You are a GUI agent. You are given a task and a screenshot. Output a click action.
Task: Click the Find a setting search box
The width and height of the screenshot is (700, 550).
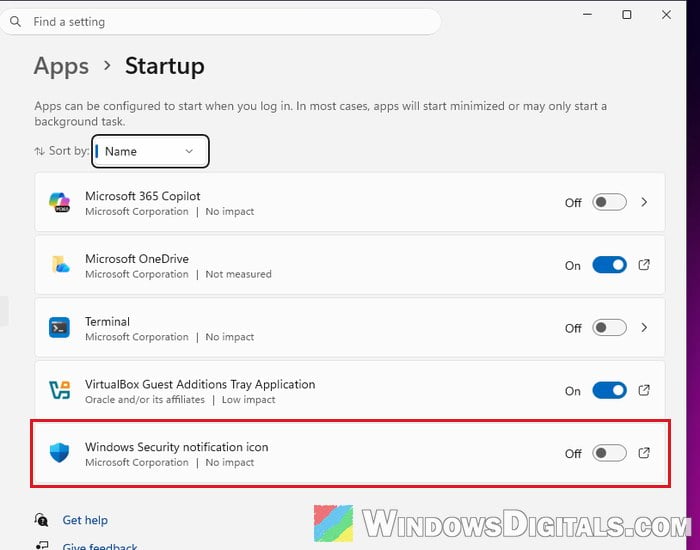point(221,22)
